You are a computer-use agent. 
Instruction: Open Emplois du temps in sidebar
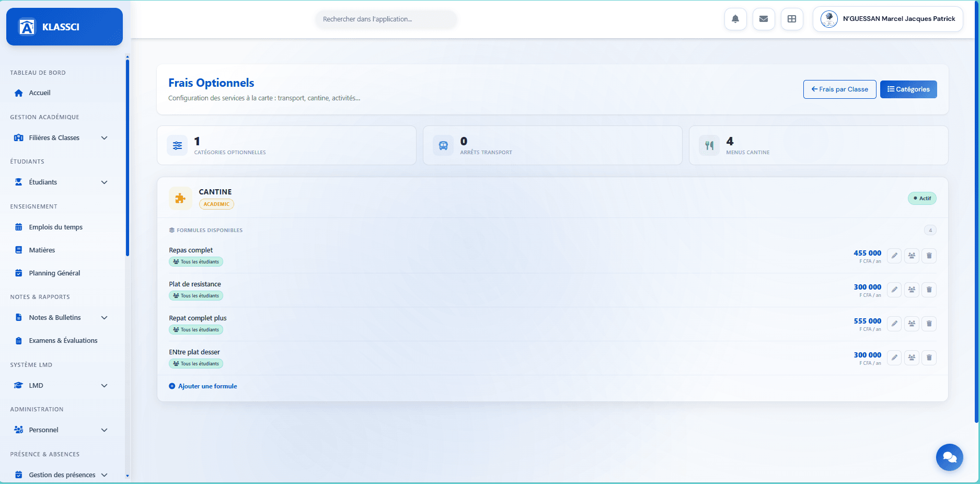click(55, 227)
